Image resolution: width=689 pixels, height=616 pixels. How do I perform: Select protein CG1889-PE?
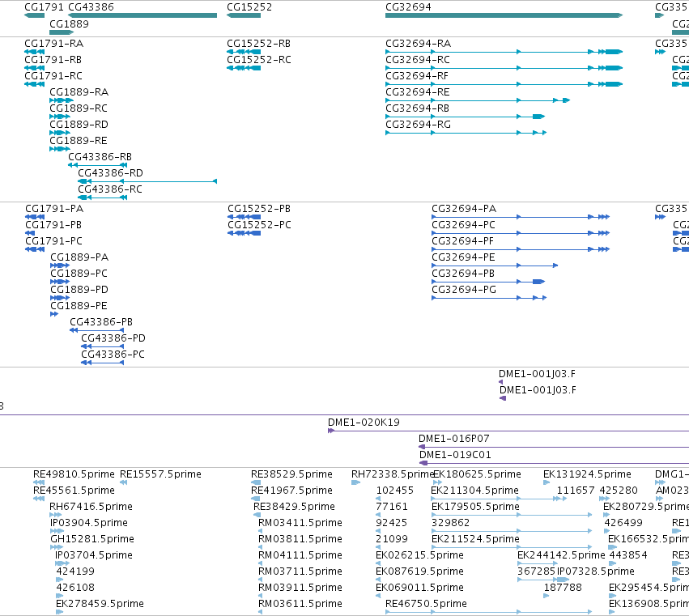pyautogui.click(x=79, y=306)
